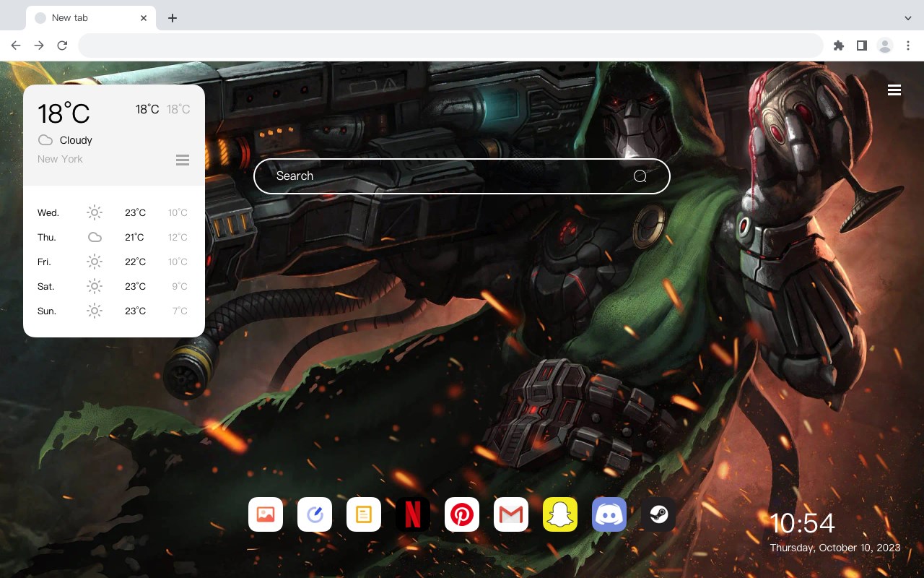This screenshot has width=924, height=578.
Task: Click the Wednesday sunny forecast icon
Action: (x=95, y=212)
